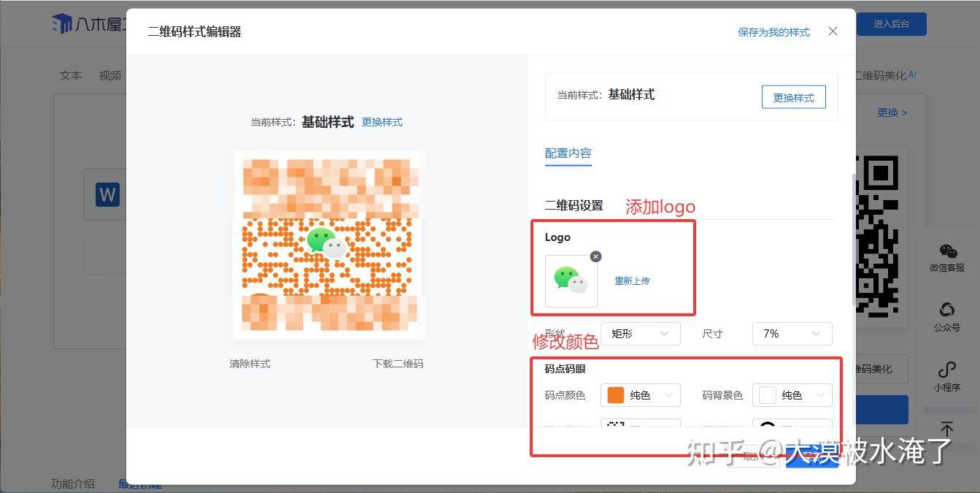The height and width of the screenshot is (493, 980).
Task: Open the 小程序 sidebar icon
Action: click(947, 377)
